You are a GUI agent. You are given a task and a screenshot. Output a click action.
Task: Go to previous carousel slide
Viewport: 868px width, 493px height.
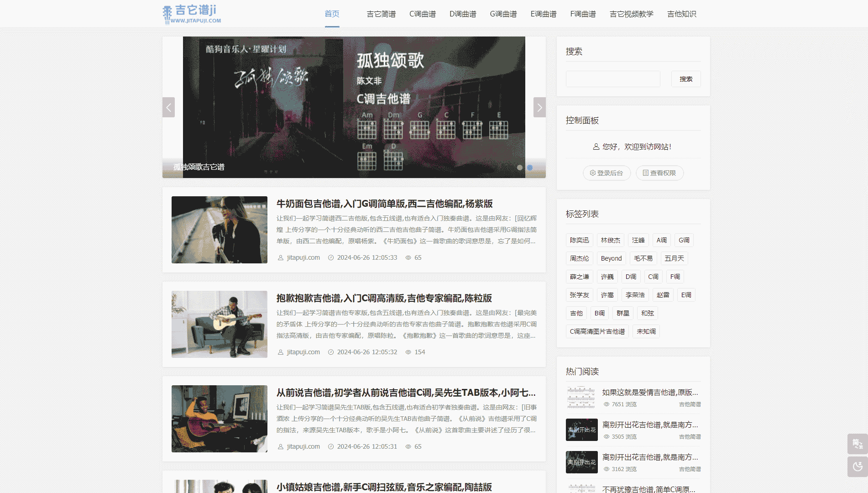tap(168, 107)
